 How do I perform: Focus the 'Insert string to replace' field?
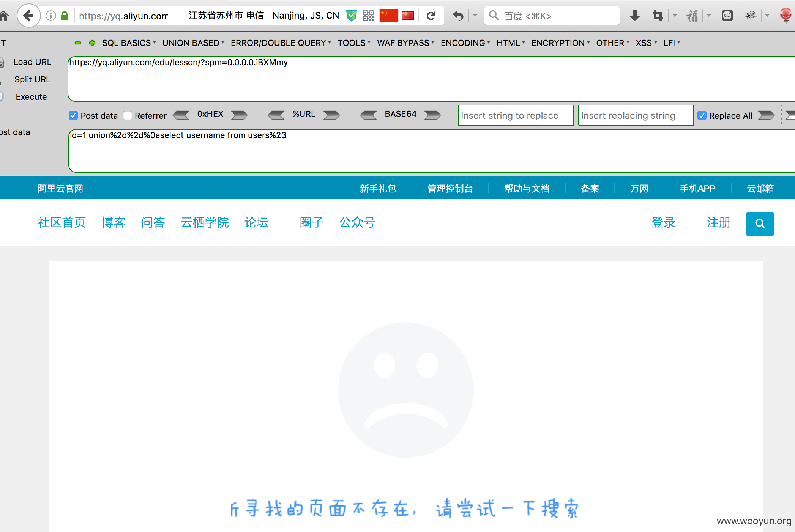point(516,115)
